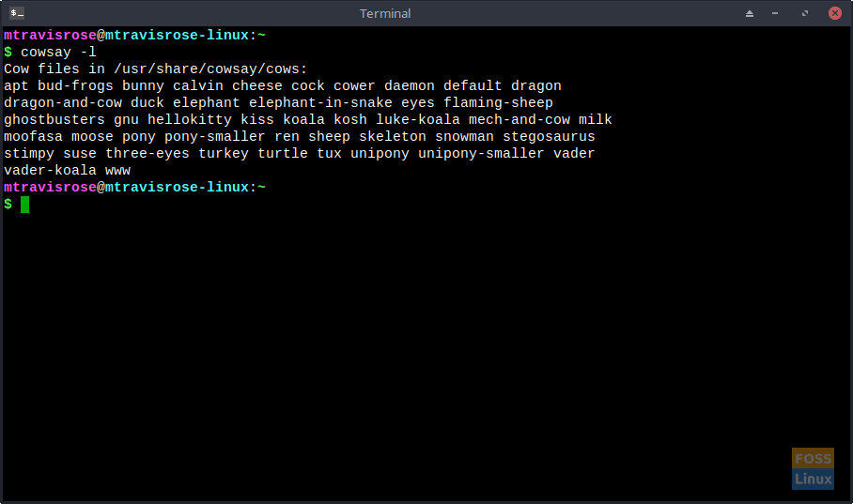The height and width of the screenshot is (504, 853).
Task: Click 'elephant-in-snake' in the output
Action: pyautogui.click(x=320, y=103)
